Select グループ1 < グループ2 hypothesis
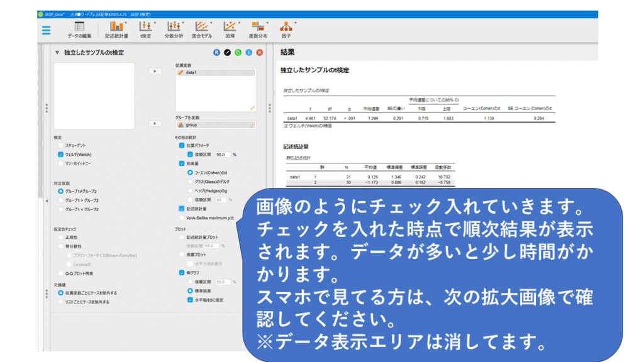 (61, 209)
